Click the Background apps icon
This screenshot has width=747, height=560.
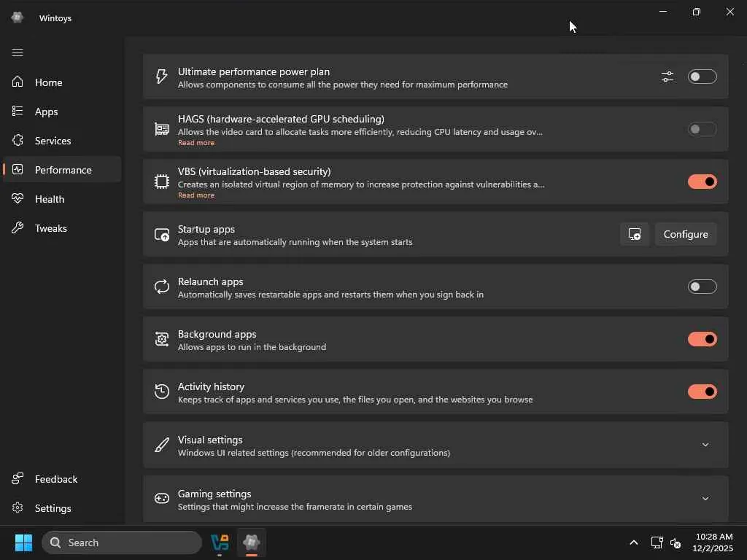162,339
